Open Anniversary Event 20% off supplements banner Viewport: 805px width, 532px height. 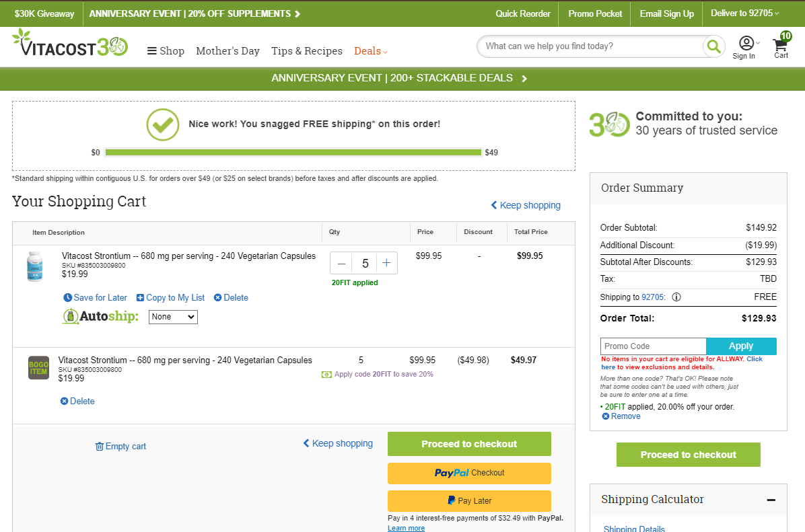pyautogui.click(x=195, y=14)
